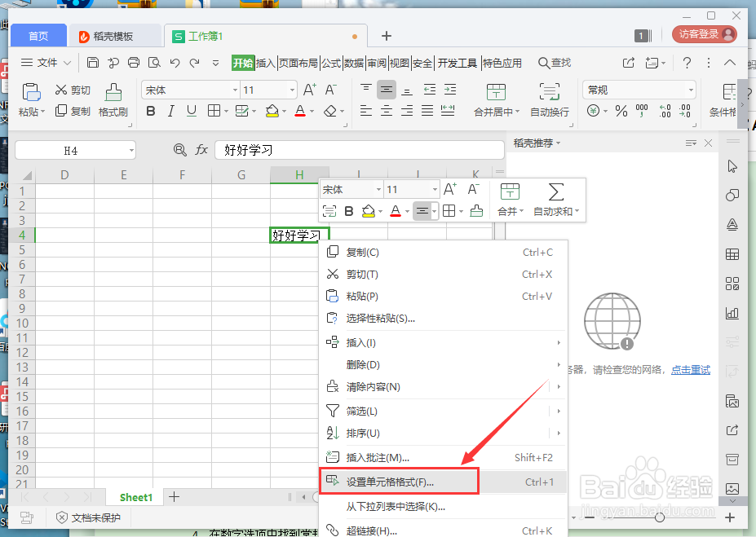Click the share icon in title toolbar

pyautogui.click(x=629, y=63)
